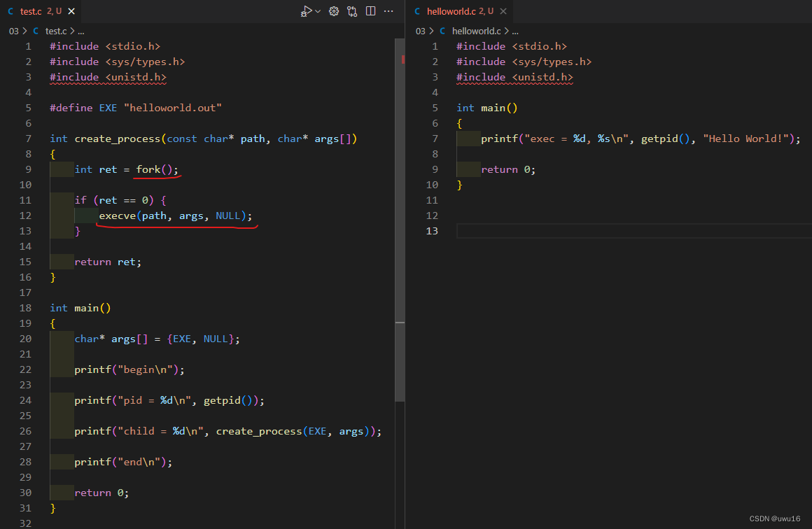The height and width of the screenshot is (529, 812).
Task: Click the #define EXE directive in test.c
Action: (x=136, y=108)
